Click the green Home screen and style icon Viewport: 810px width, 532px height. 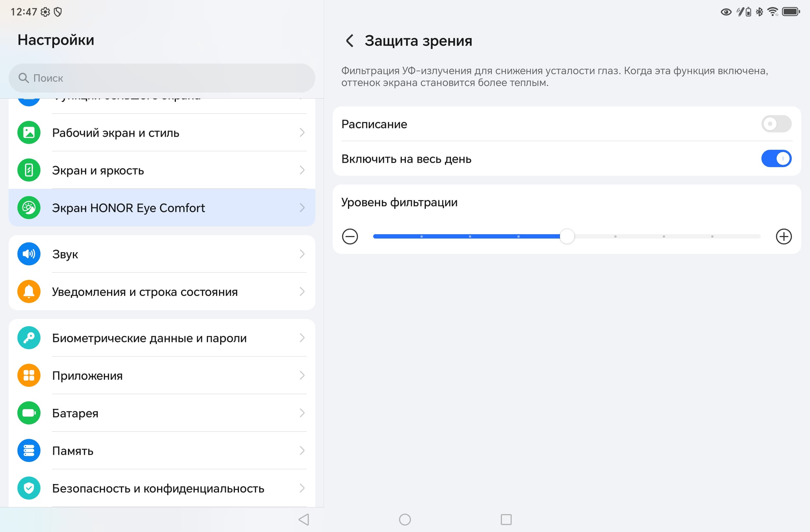coord(29,133)
